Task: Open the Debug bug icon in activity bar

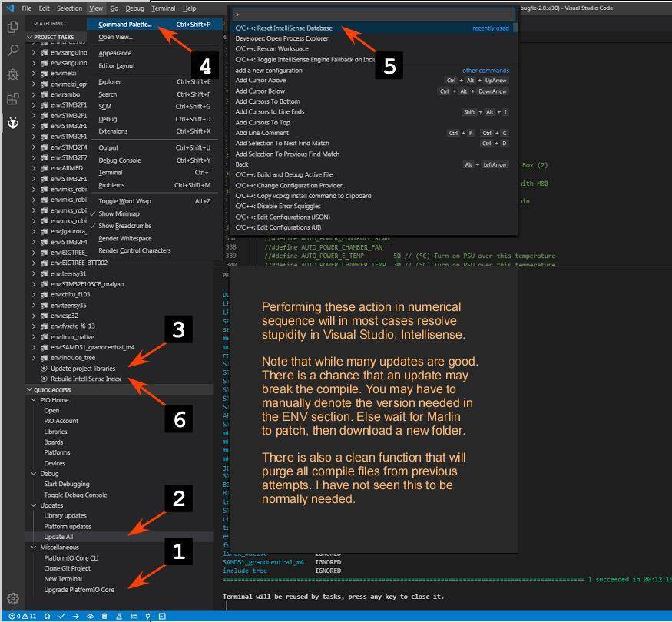Action: 12,74
